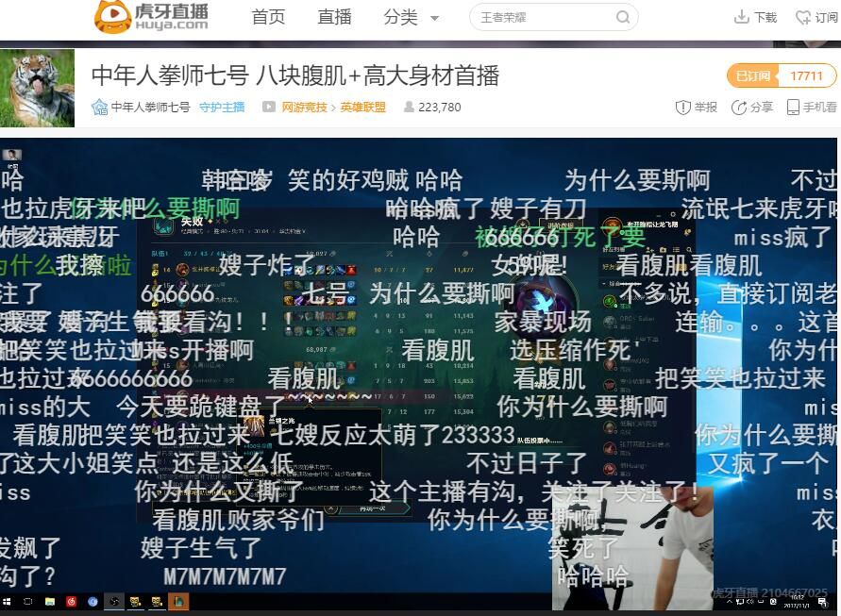
Task: Share the stream via 分享
Action: coord(752,108)
